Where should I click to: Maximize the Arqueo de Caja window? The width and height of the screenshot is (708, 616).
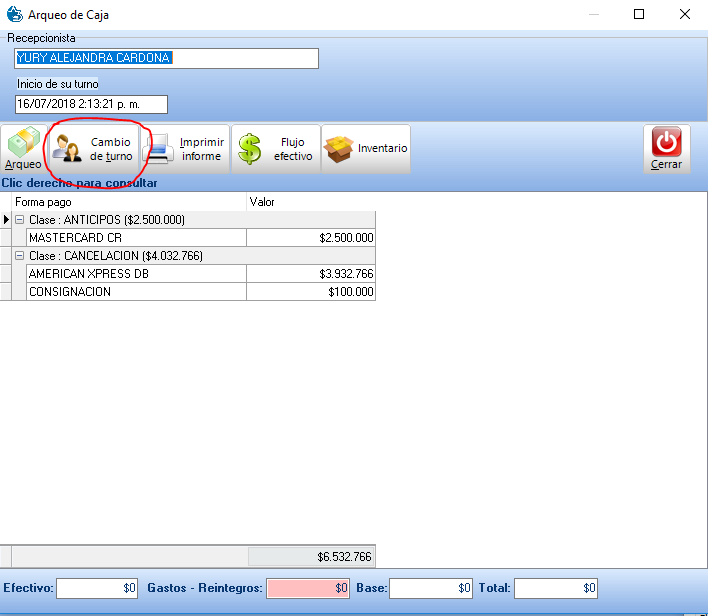tap(639, 14)
